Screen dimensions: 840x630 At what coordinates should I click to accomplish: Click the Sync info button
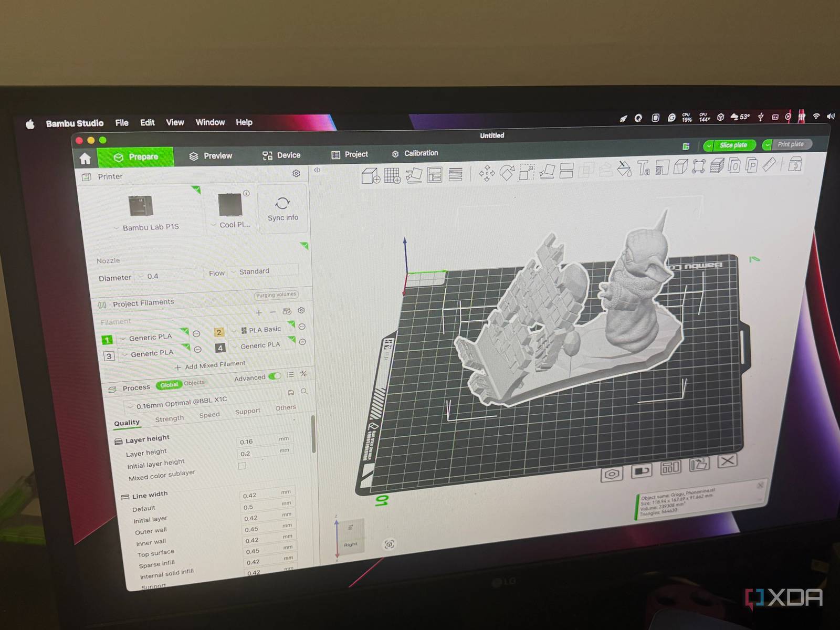pyautogui.click(x=282, y=210)
